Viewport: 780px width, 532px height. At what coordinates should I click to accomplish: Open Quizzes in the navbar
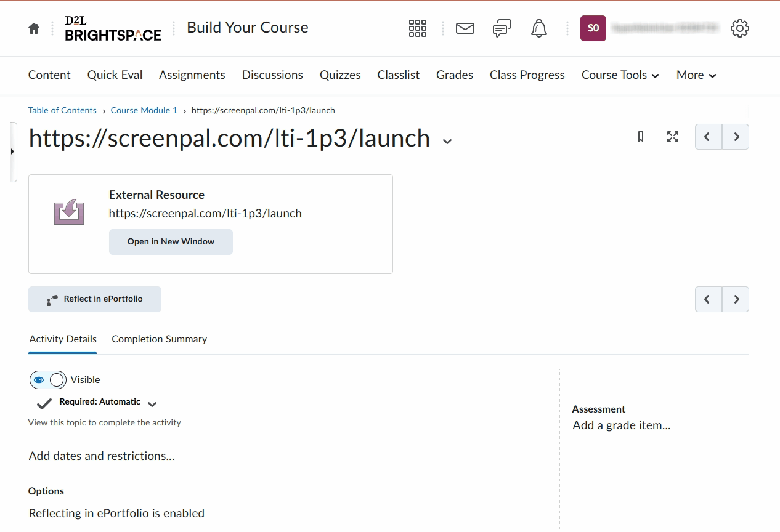point(340,75)
